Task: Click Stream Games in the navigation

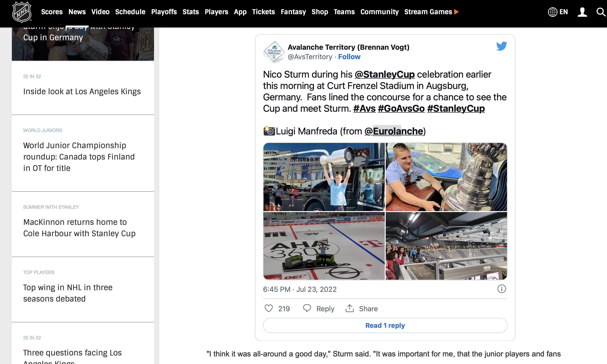Action: 428,12
